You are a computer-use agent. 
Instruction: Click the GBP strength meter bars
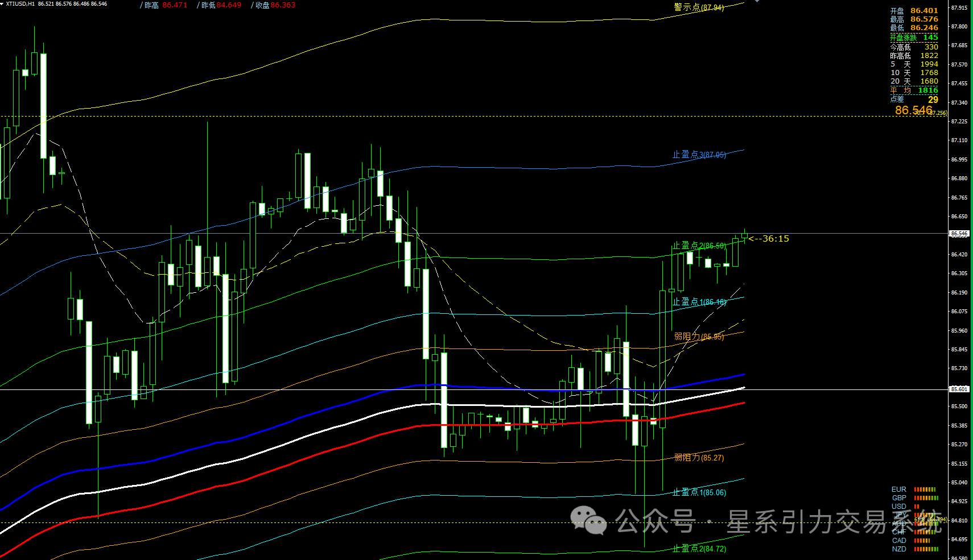click(926, 498)
